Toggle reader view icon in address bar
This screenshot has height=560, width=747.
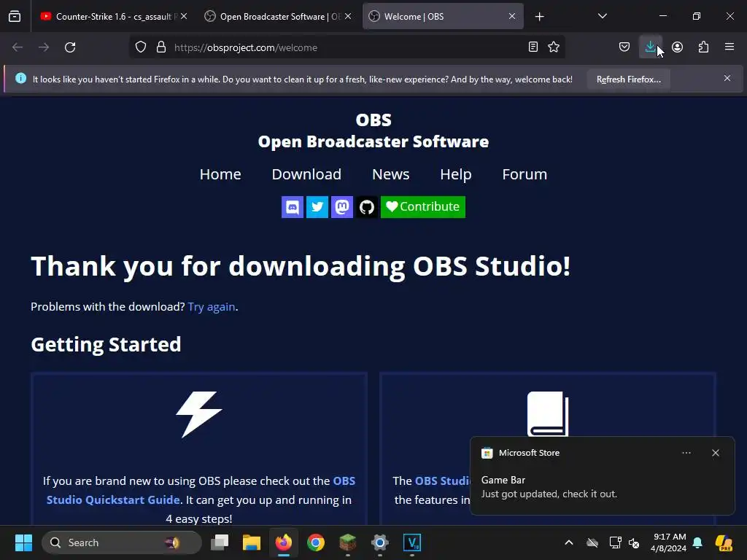pos(533,47)
